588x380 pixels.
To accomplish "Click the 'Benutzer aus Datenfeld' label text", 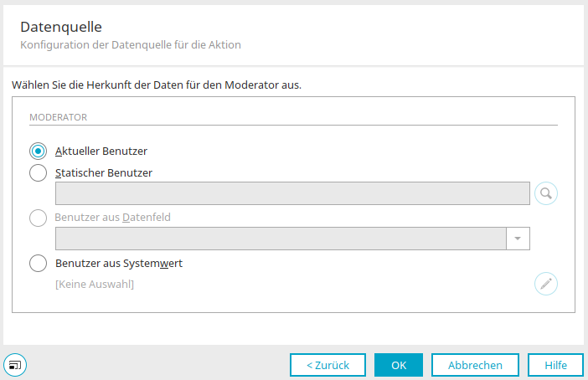I will tap(112, 218).
